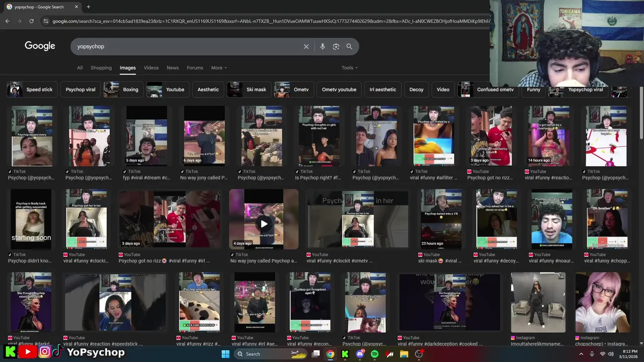This screenshot has height=362, width=644.
Task: Apply the Video filter chip
Action: tap(443, 89)
